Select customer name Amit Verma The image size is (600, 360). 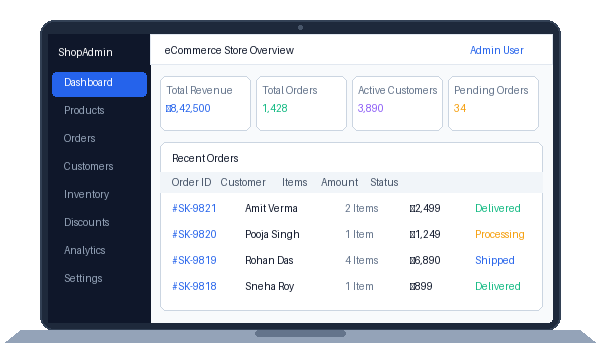point(271,208)
